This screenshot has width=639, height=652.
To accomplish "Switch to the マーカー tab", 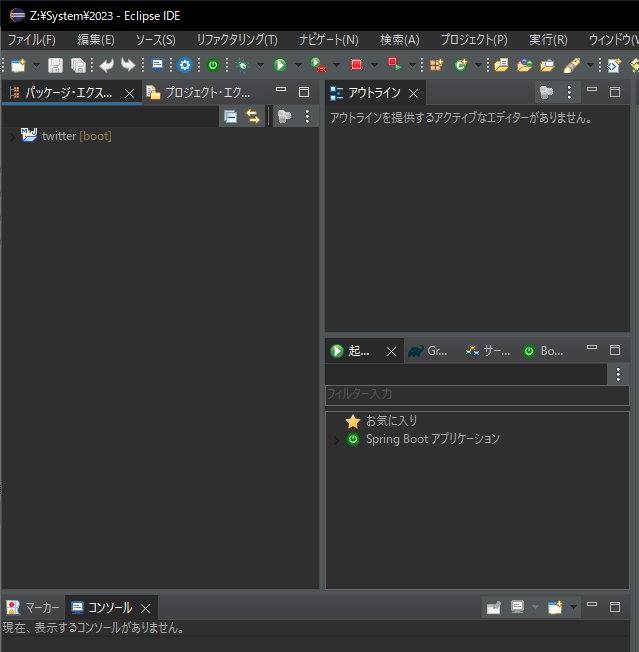I will (34, 608).
